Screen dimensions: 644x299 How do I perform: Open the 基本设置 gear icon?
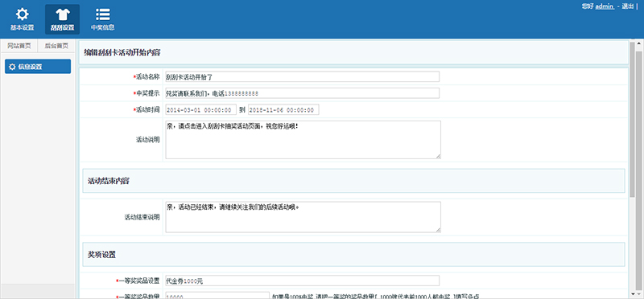pyautogui.click(x=23, y=14)
